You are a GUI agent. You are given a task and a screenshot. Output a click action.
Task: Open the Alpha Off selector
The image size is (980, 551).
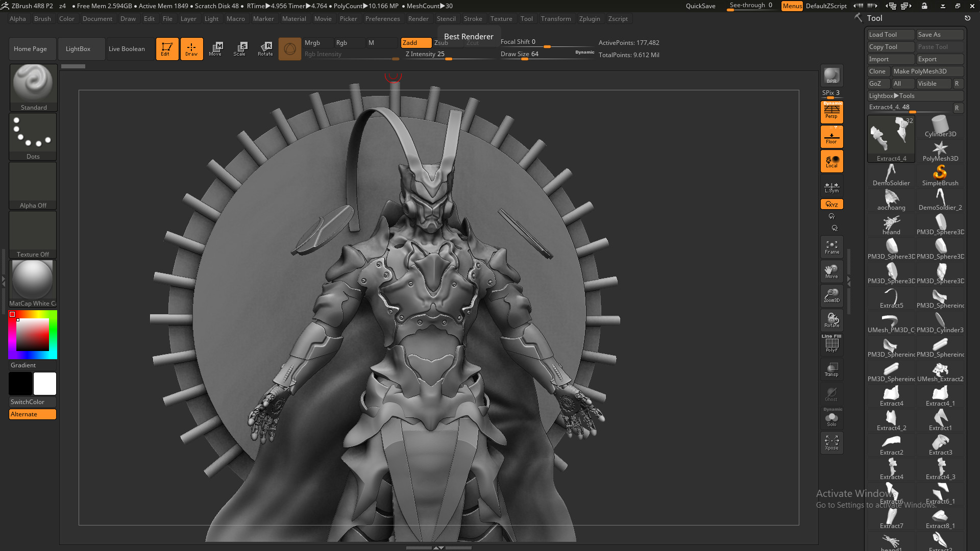click(33, 186)
